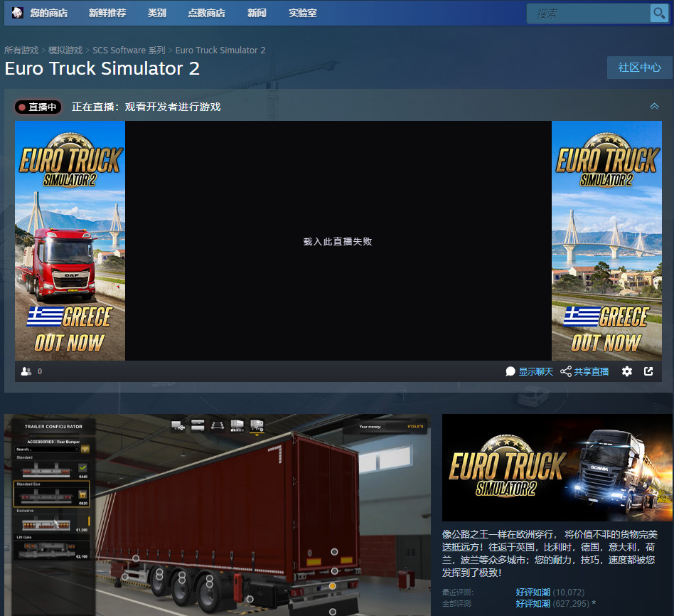The image size is (674, 616).
Task: Click the store avatar icon beside 您的商店
Action: coord(18,13)
